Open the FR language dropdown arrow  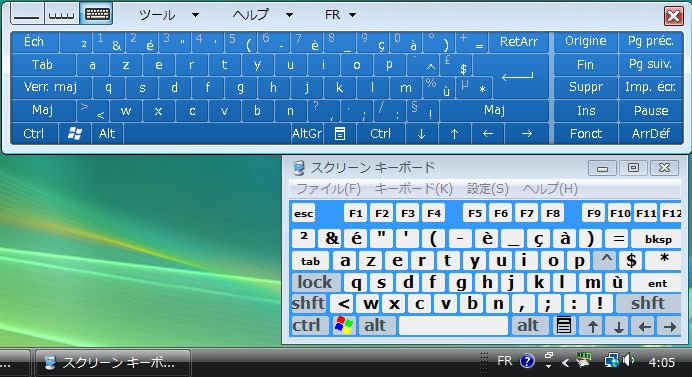coord(352,15)
